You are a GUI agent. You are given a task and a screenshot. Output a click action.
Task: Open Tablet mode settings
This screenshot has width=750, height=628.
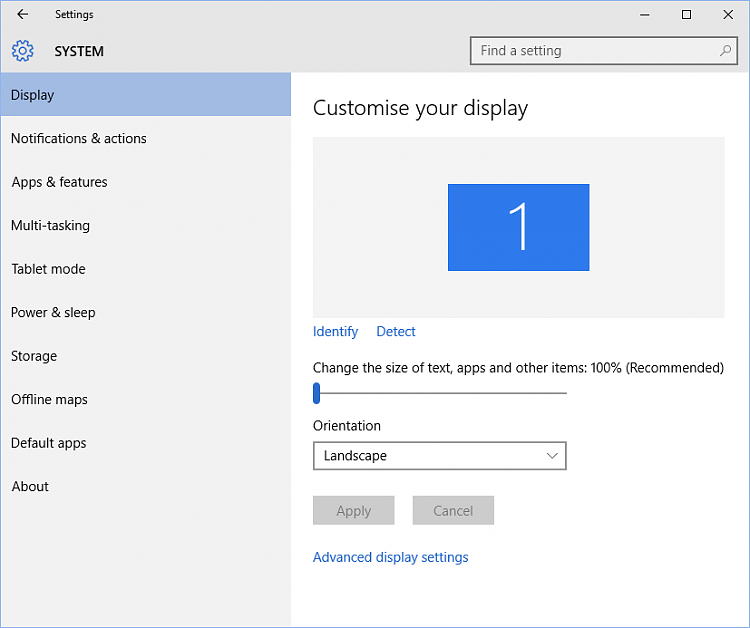[145, 269]
